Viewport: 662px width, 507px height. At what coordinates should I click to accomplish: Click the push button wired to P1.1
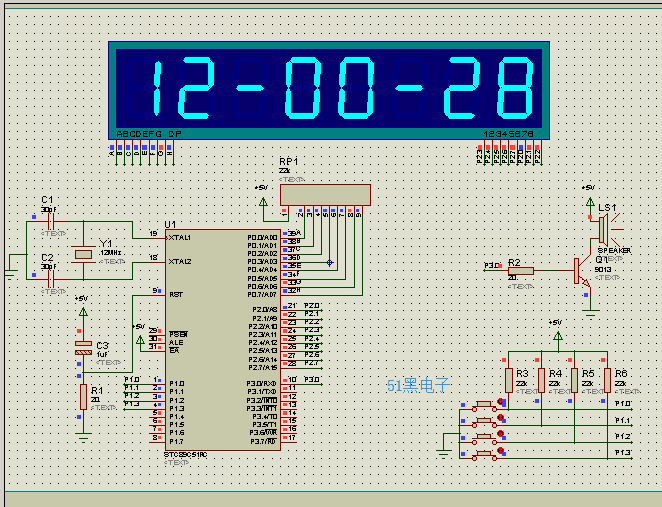click(484, 423)
